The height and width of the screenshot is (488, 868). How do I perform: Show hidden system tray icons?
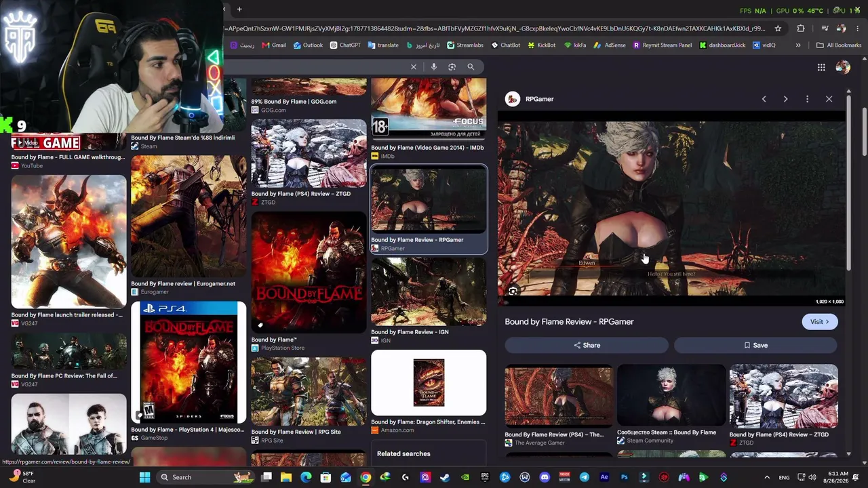pyautogui.click(x=767, y=477)
